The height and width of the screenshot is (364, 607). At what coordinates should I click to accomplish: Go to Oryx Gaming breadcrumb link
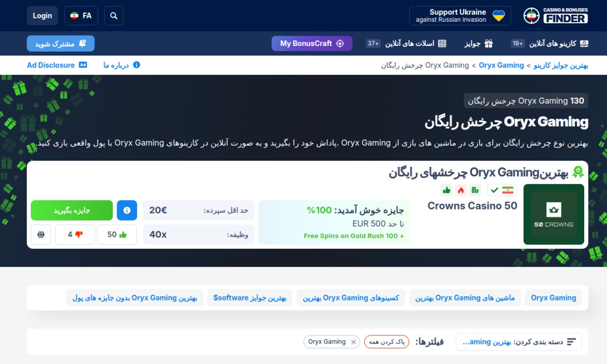pos(501,65)
